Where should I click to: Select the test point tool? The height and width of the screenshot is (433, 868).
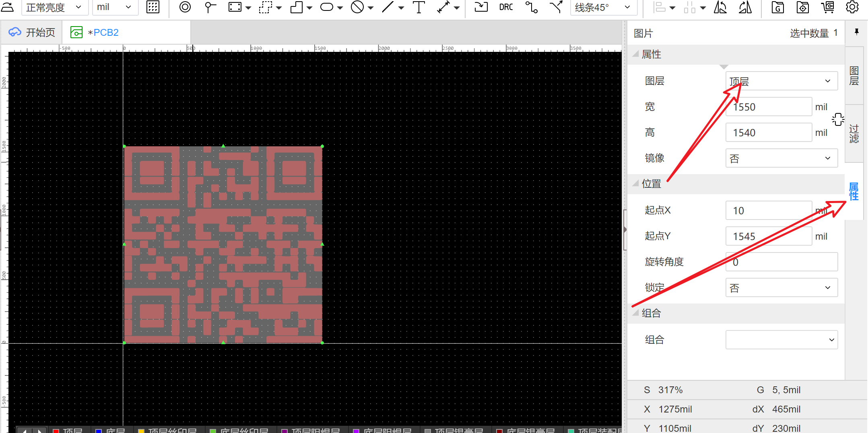(x=210, y=7)
